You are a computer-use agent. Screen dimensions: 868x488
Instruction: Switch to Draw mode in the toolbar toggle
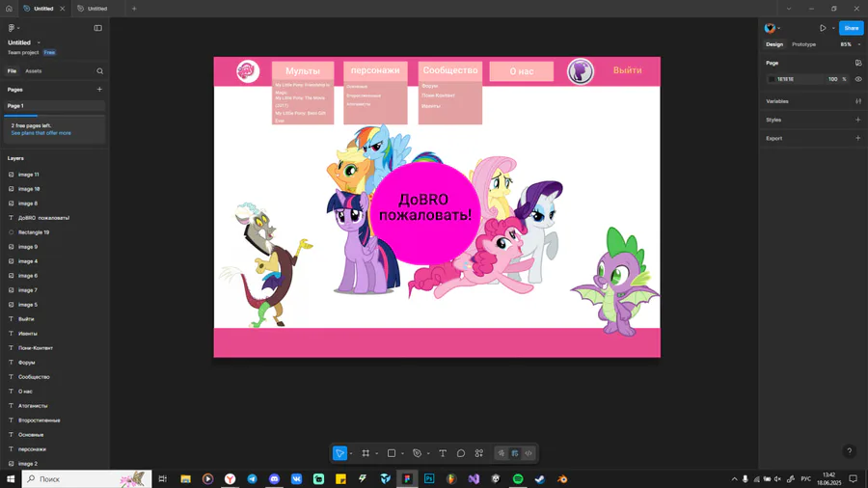click(x=501, y=453)
